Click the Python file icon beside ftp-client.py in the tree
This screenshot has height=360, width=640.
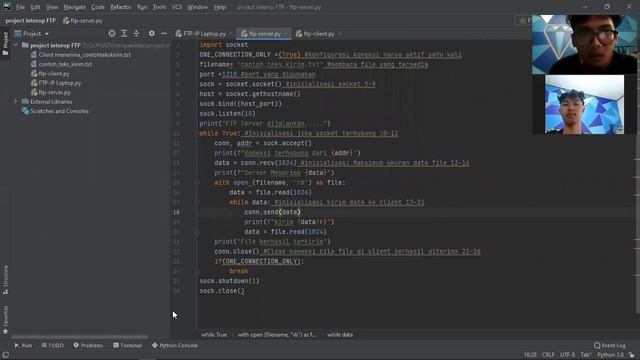pos(34,73)
